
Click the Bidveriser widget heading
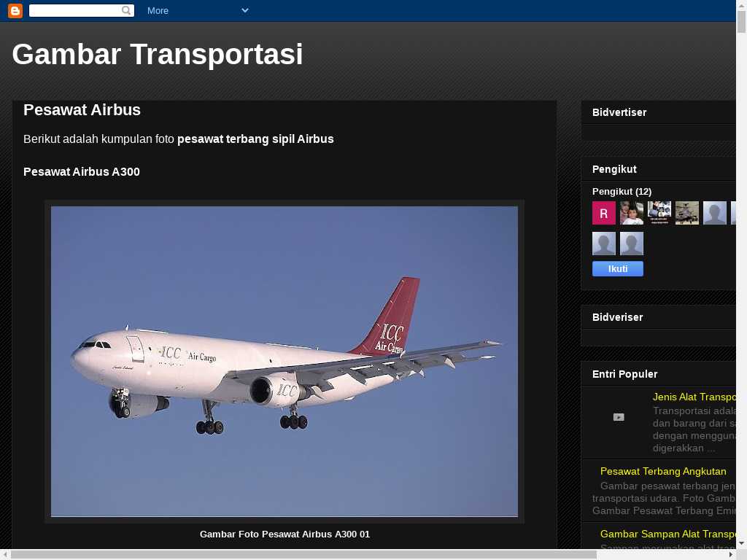[x=617, y=317]
